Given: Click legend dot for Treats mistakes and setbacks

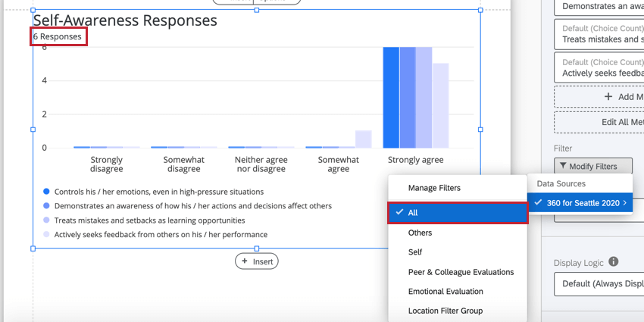Looking at the screenshot, I should click(46, 220).
